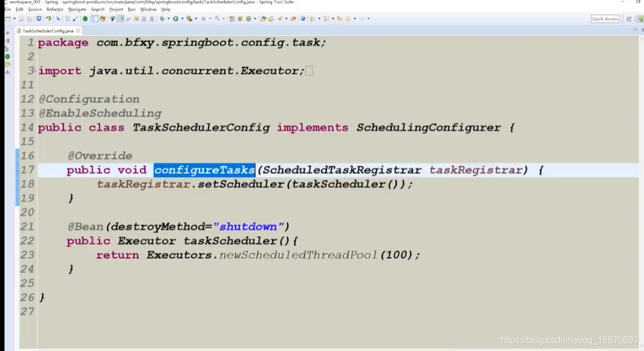Close the TaskSchedulerConfig.java tab
This screenshot has width=644, height=351.
point(77,31)
